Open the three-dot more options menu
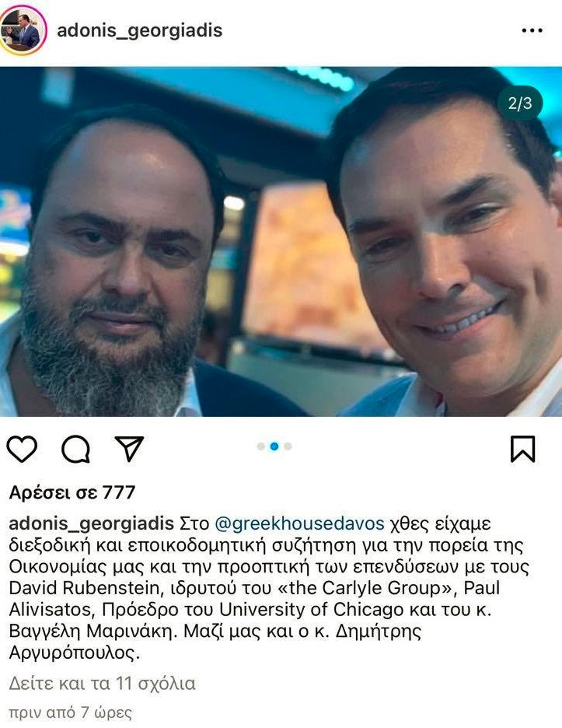The height and width of the screenshot is (728, 562). point(532,30)
